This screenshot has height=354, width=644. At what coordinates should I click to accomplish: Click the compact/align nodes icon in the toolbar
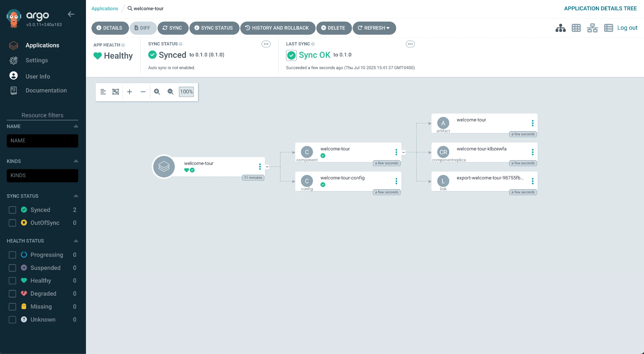pyautogui.click(x=103, y=92)
